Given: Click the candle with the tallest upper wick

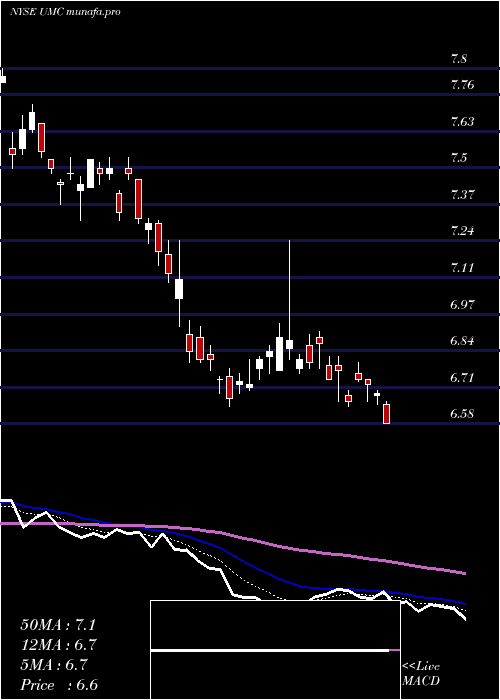Looking at the screenshot, I should [x=289, y=344].
